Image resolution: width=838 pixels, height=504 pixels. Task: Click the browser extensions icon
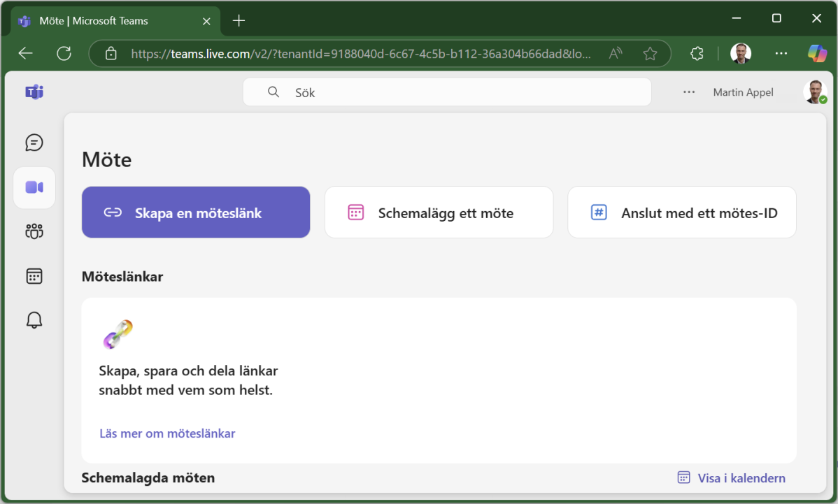(x=697, y=53)
